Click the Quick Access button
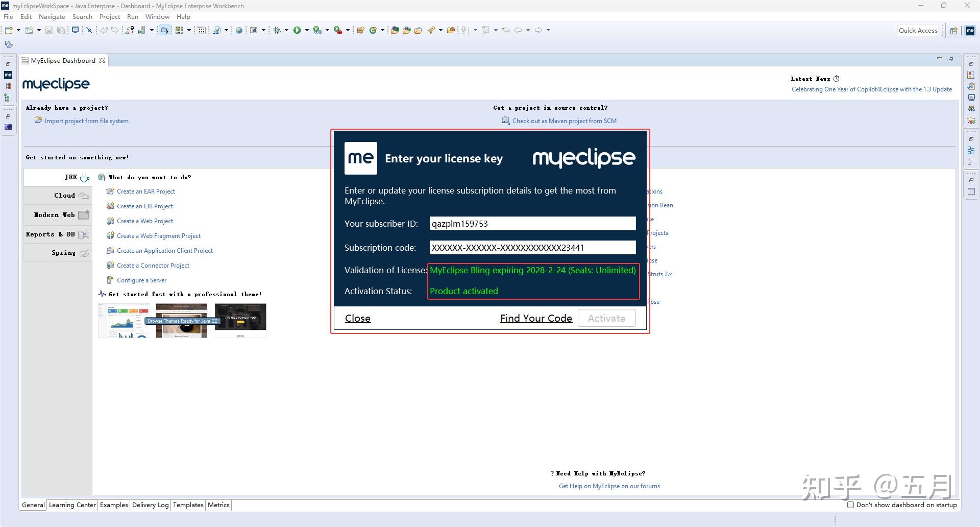The height and width of the screenshot is (527, 980). click(x=918, y=30)
